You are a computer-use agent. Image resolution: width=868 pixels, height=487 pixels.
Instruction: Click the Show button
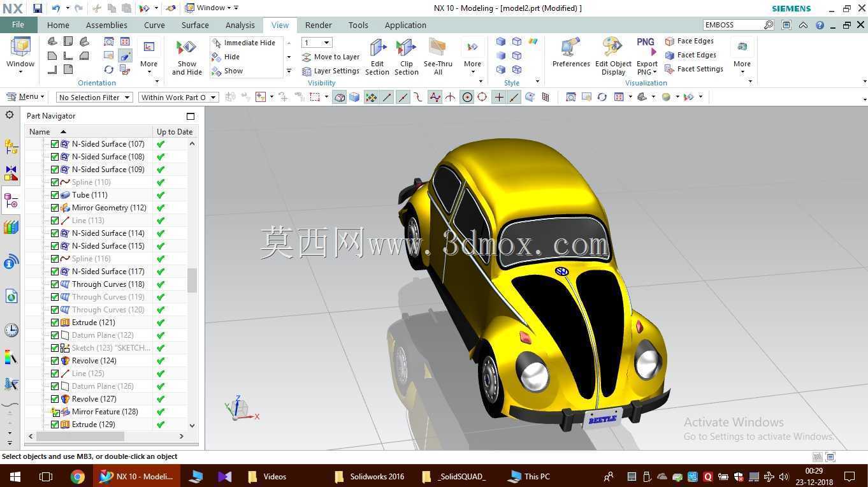click(227, 71)
